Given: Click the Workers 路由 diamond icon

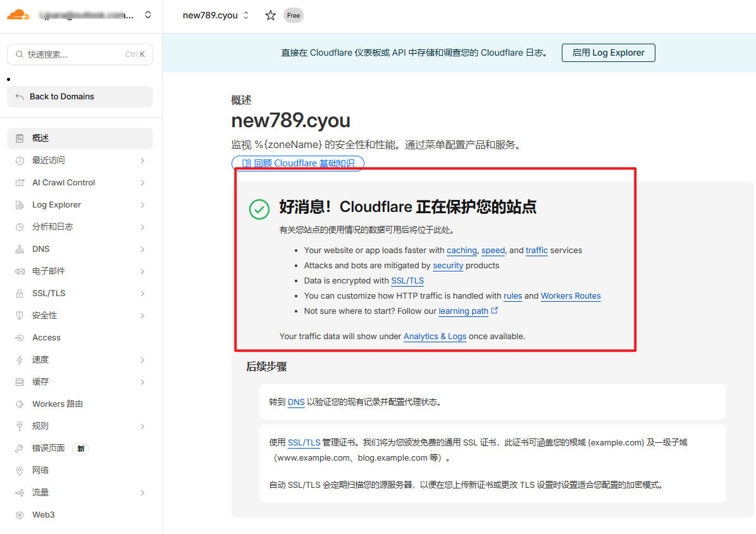Looking at the screenshot, I should point(20,404).
